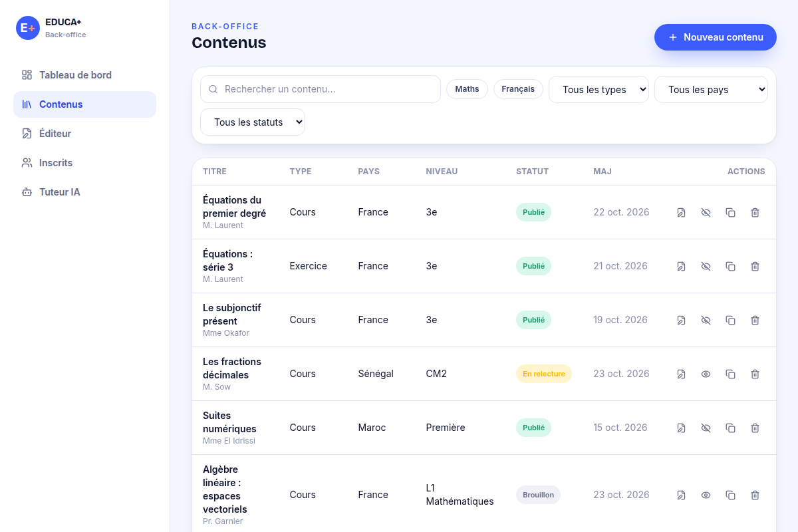This screenshot has width=798, height=532.
Task: Click the 'Brouillon' status badge
Action: (x=539, y=495)
